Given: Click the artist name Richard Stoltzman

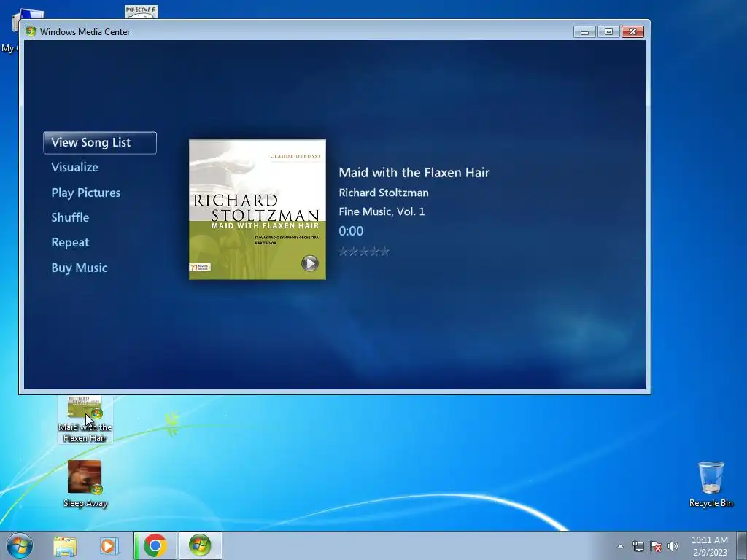Looking at the screenshot, I should coord(384,192).
